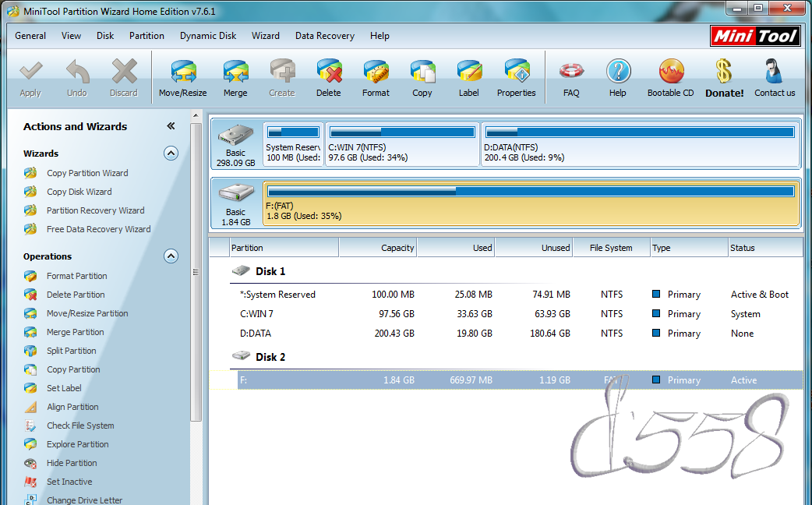Image resolution: width=812 pixels, height=505 pixels.
Task: Choose Set Label operation
Action: click(64, 388)
